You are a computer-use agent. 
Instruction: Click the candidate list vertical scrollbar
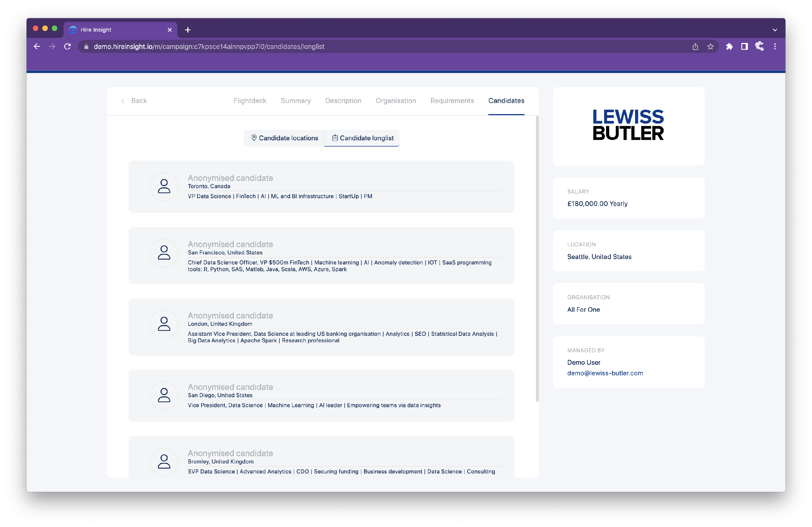(537, 259)
